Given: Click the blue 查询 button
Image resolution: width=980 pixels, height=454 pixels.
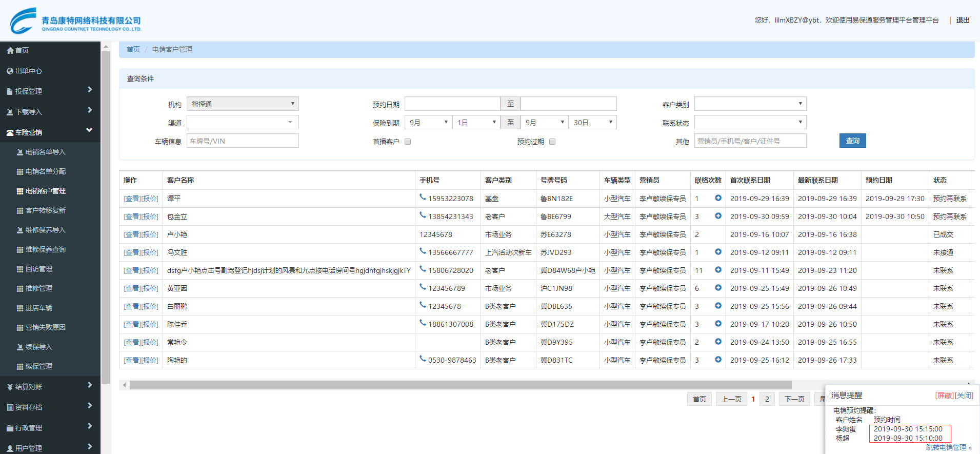Looking at the screenshot, I should [x=852, y=141].
